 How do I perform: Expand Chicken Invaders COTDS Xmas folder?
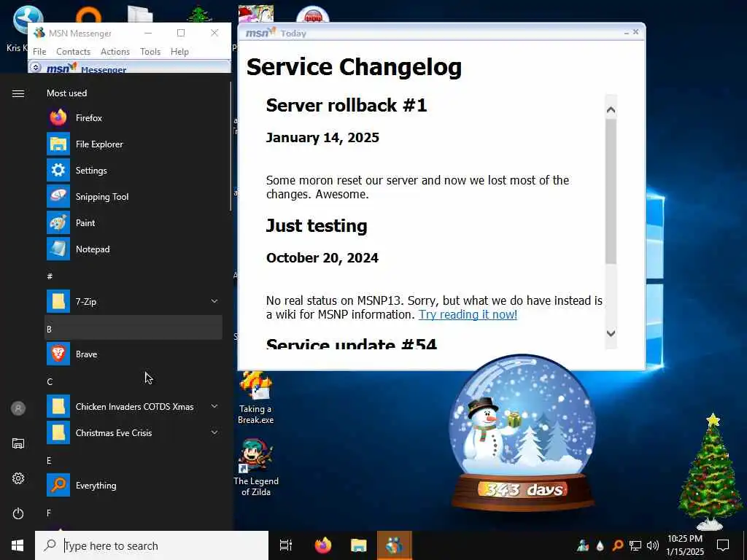[133, 406]
